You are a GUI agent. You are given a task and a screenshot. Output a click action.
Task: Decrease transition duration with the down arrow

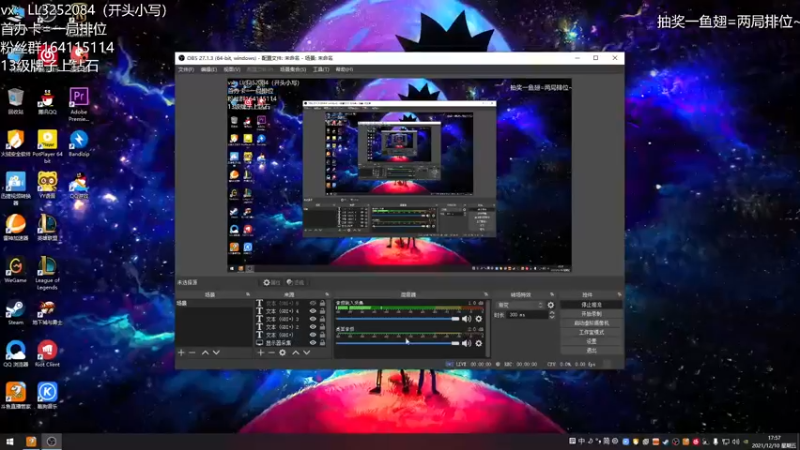552,317
